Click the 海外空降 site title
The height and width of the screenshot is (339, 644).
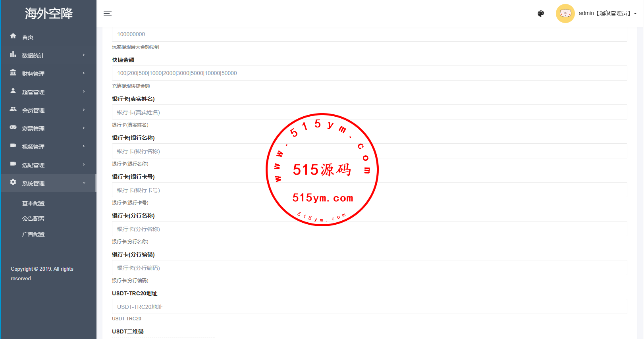pos(48,13)
